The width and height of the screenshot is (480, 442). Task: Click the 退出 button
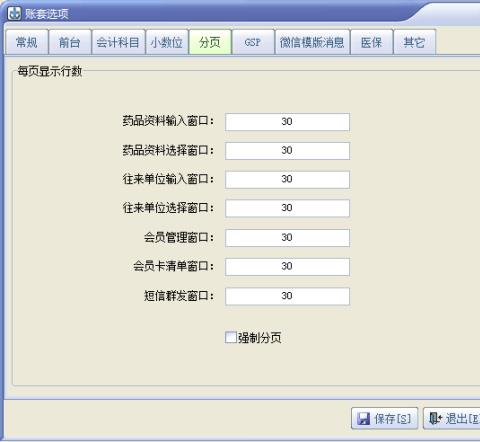(452, 418)
